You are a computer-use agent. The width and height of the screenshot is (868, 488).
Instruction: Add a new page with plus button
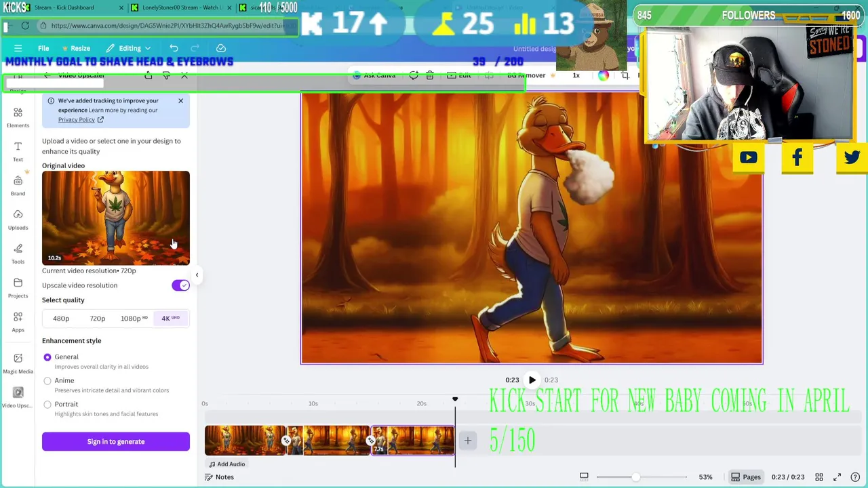click(x=468, y=441)
